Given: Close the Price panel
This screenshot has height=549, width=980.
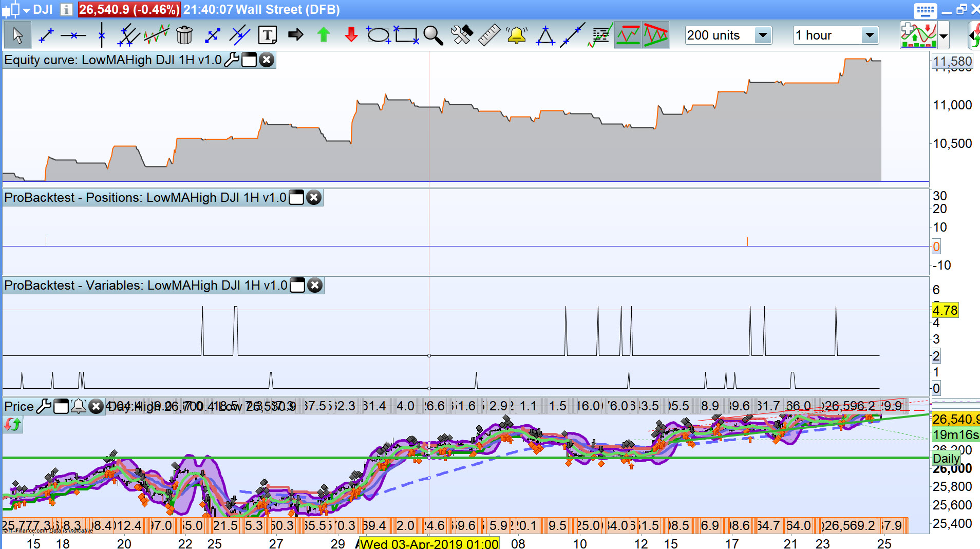Looking at the screenshot, I should 96,407.
